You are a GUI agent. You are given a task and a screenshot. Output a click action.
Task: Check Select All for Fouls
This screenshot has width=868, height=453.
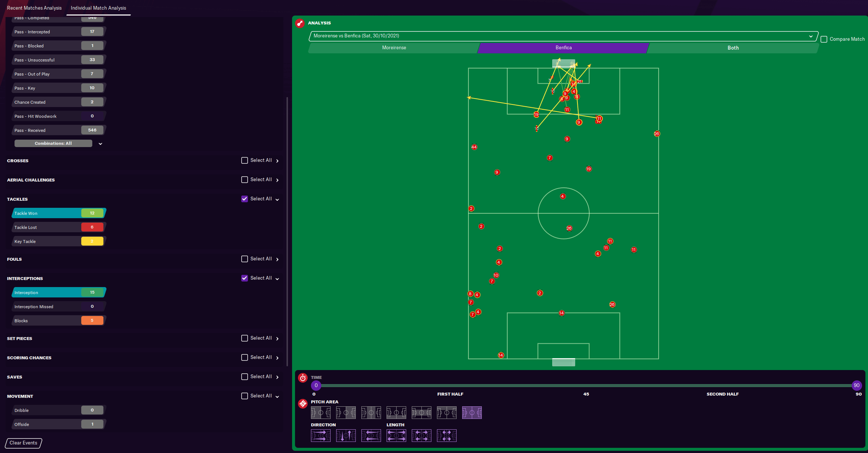[245, 259]
